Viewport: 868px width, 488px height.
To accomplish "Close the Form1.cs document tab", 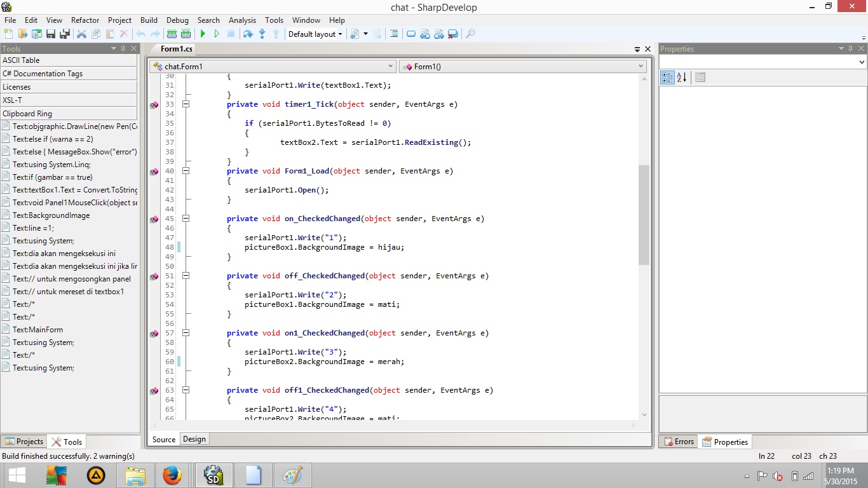I will 648,49.
